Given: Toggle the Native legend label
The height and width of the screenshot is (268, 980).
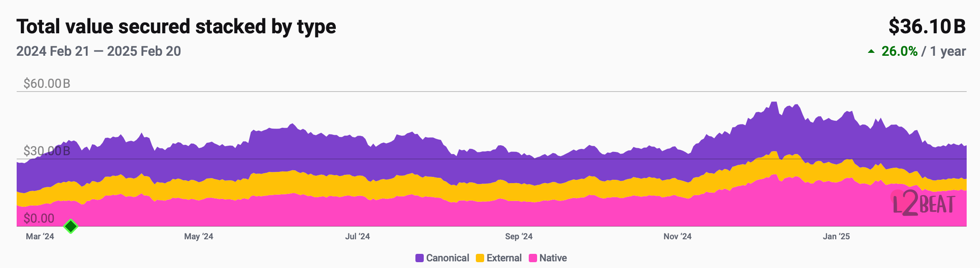Looking at the screenshot, I should click(x=553, y=258).
